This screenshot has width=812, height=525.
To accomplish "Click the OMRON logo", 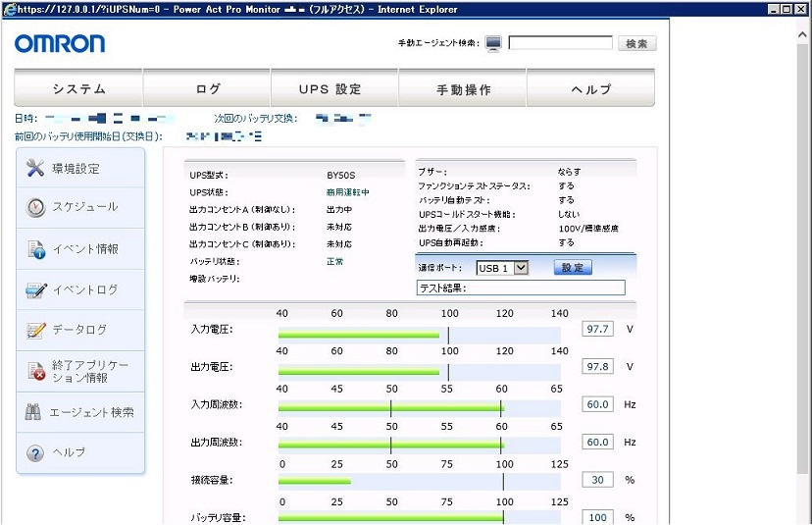I will click(60, 43).
